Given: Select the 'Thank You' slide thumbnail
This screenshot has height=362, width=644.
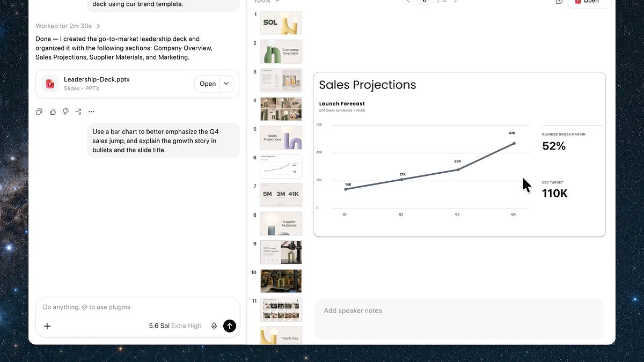Looking at the screenshot, I should pos(281,335).
